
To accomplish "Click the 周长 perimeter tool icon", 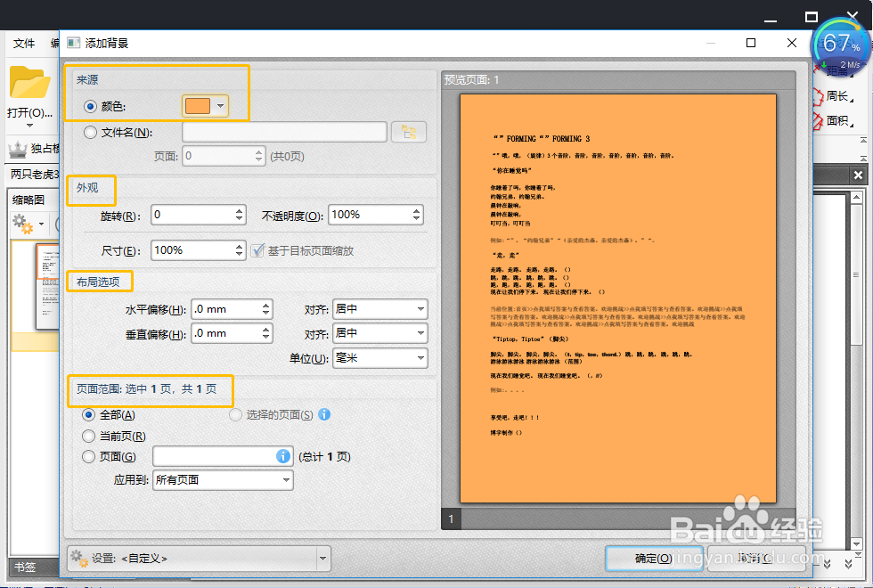I will click(818, 96).
